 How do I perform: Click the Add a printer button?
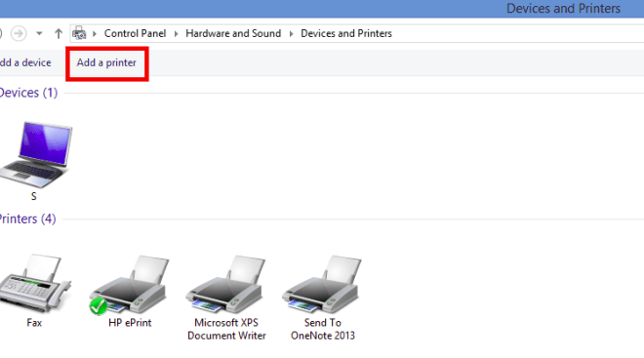point(106,62)
